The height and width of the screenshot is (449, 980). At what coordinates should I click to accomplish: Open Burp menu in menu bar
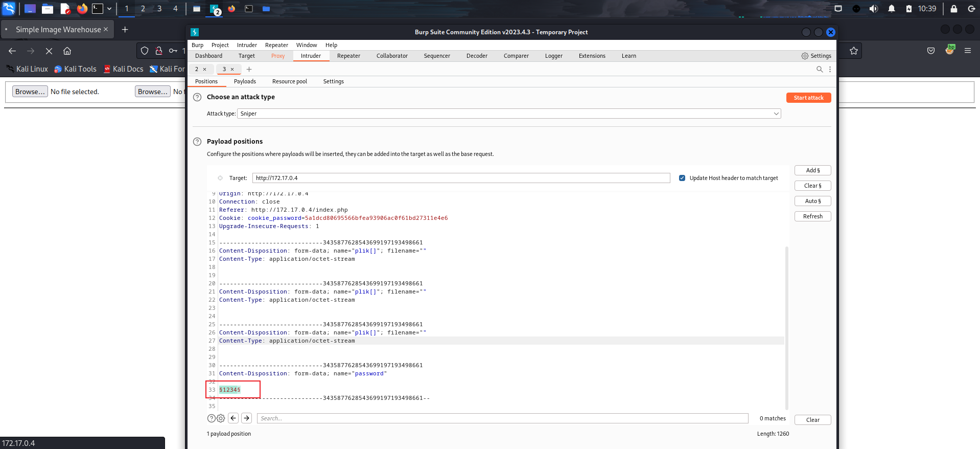197,45
